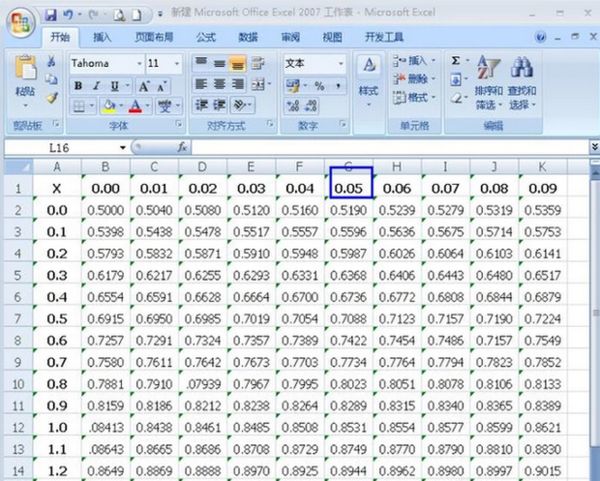
Task: Click the formula bar input field
Action: (x=390, y=147)
